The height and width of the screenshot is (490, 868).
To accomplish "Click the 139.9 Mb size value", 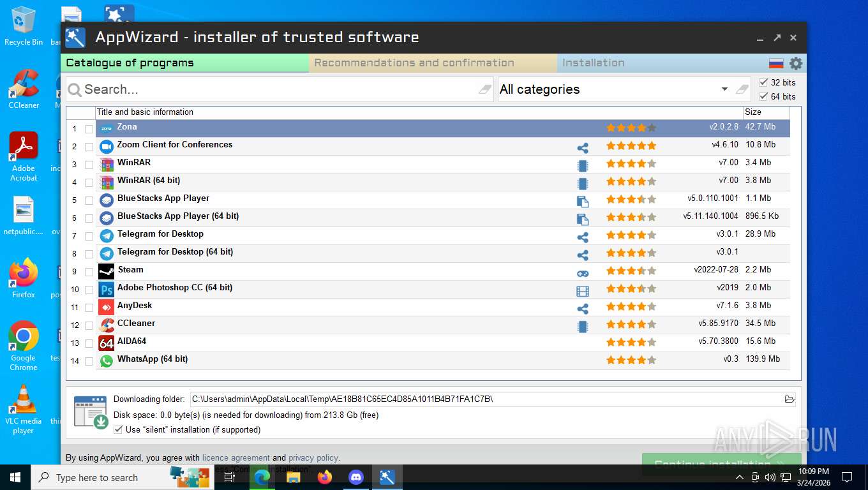I will pyautogui.click(x=763, y=359).
